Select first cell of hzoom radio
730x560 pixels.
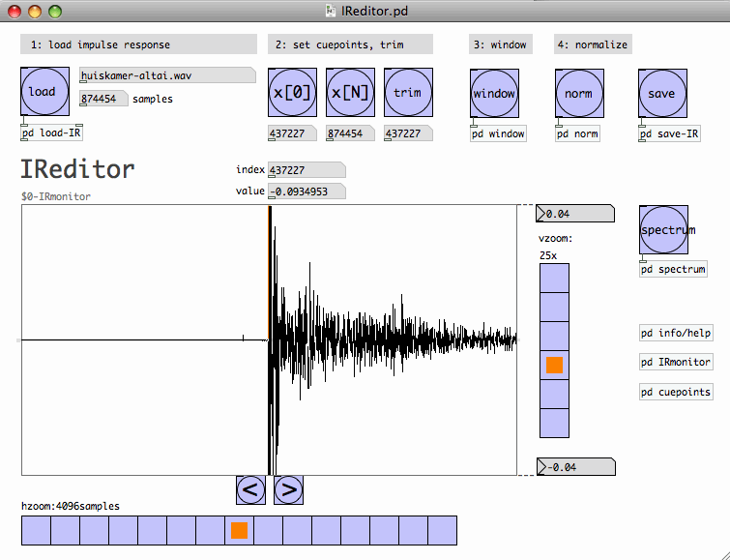36,530
